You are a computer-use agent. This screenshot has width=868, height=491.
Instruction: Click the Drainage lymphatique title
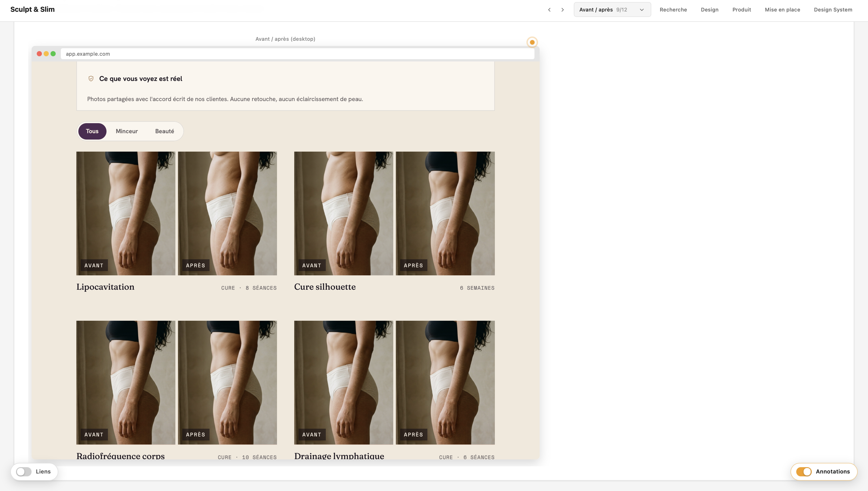(339, 456)
